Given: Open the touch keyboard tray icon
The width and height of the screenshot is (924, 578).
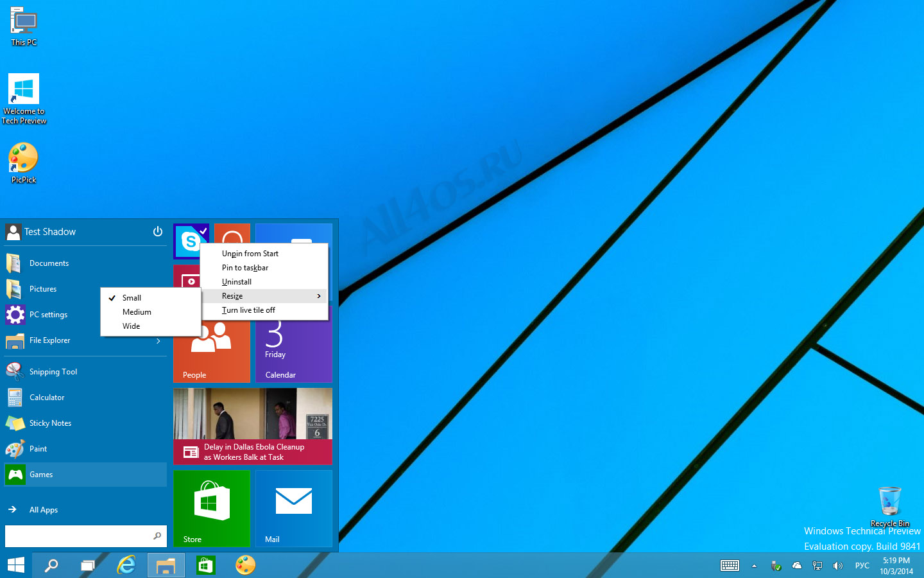Looking at the screenshot, I should pyautogui.click(x=730, y=566).
